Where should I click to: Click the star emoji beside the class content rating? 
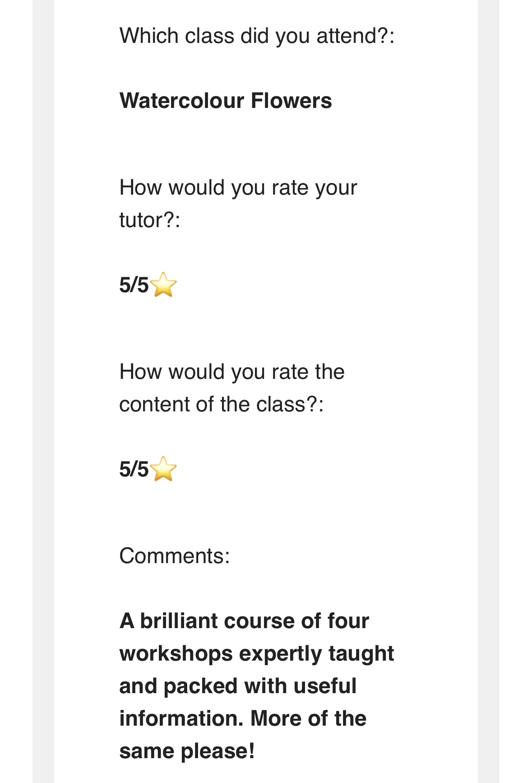point(163,469)
